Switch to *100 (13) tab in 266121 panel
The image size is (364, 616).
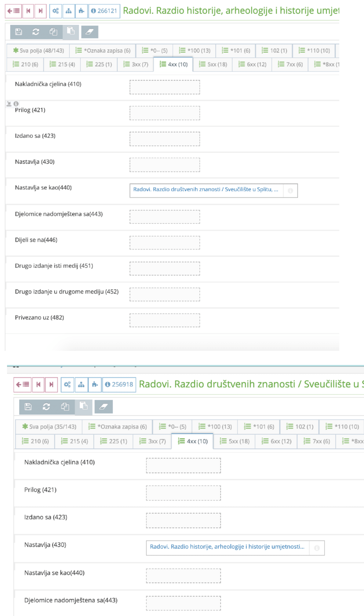click(195, 50)
